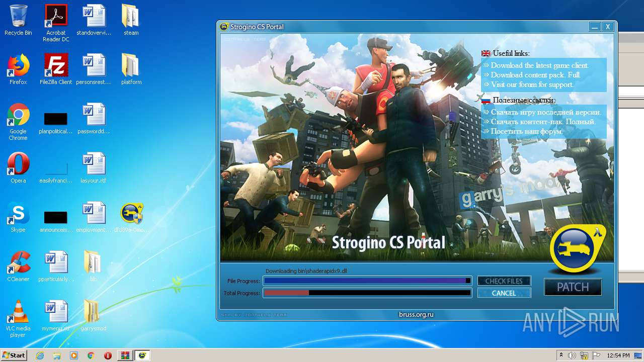644x362 pixels.
Task: Launch Chrome from the taskbar
Action: click(91, 355)
